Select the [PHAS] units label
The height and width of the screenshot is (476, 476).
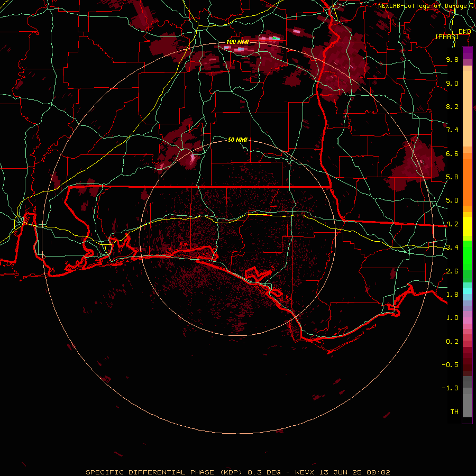click(447, 36)
